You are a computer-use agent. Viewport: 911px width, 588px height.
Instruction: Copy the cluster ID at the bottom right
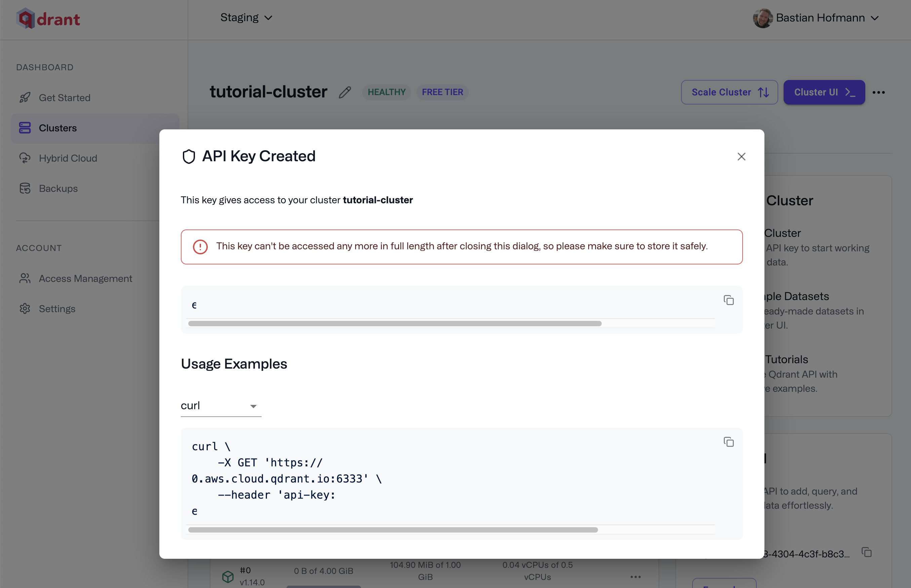pyautogui.click(x=867, y=552)
